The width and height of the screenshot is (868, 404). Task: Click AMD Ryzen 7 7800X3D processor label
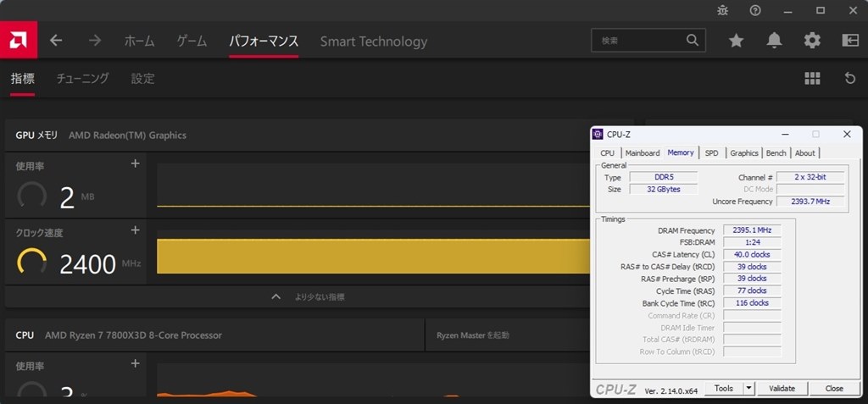[x=133, y=335]
